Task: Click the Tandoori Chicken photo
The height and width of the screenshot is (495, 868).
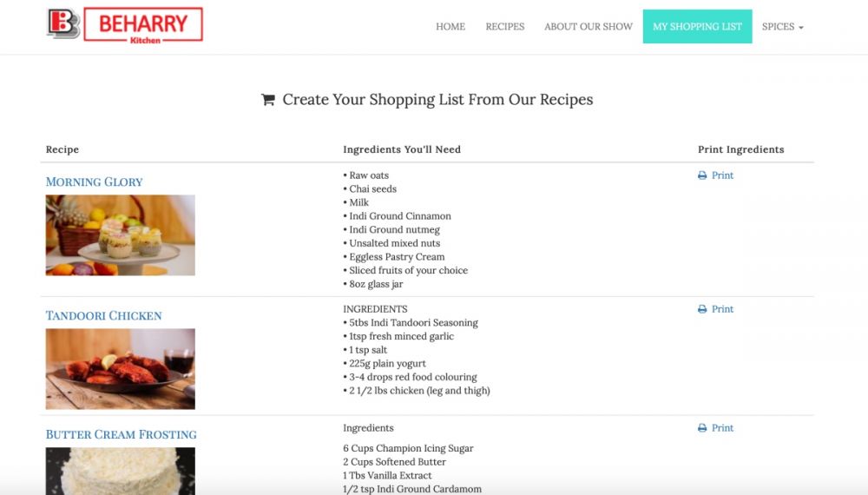Action: (120, 368)
